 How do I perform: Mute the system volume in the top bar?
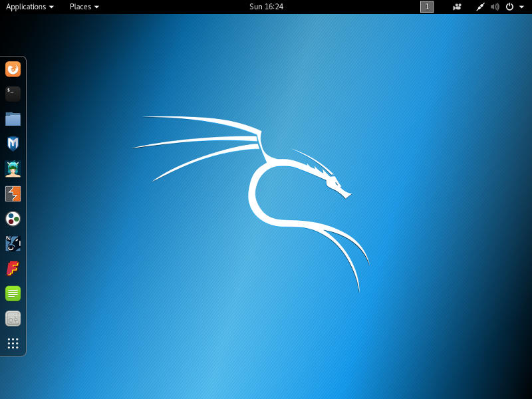click(x=495, y=7)
